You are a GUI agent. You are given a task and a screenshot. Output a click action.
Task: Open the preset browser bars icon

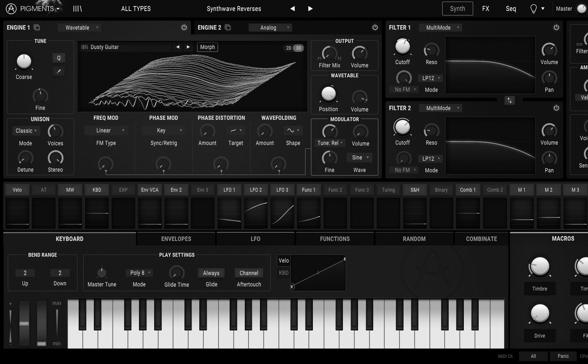[77, 9]
